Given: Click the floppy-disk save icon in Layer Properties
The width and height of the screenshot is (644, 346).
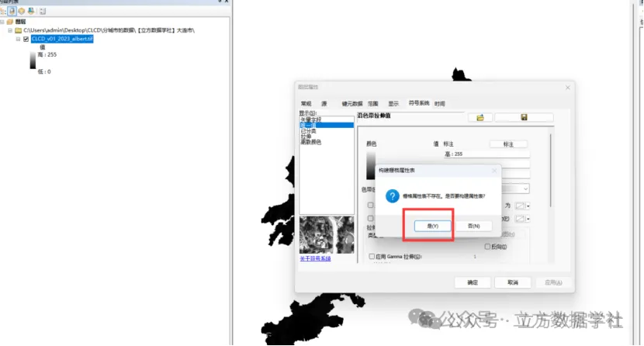Looking at the screenshot, I should coord(524,117).
